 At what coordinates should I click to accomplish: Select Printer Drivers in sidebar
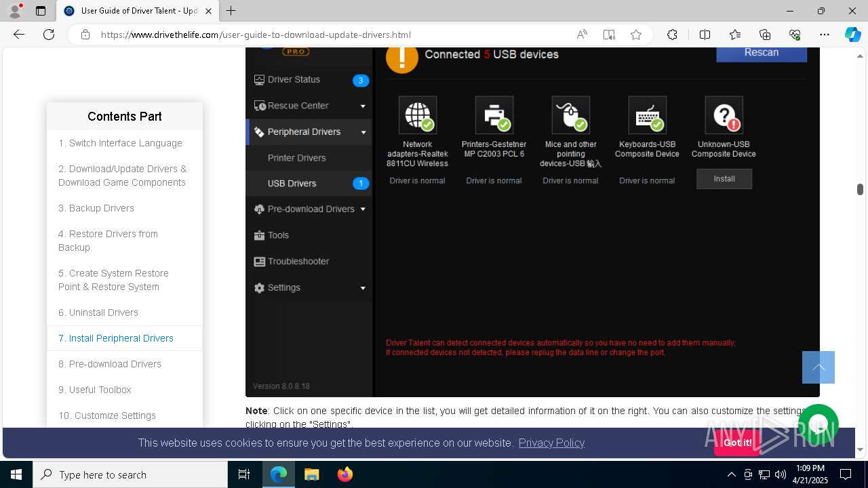(x=296, y=158)
